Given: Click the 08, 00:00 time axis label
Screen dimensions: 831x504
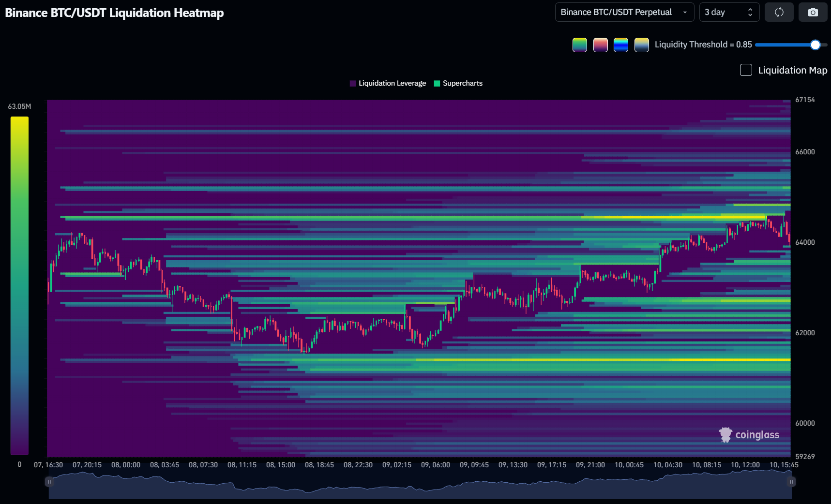Looking at the screenshot, I should pyautogui.click(x=126, y=465).
